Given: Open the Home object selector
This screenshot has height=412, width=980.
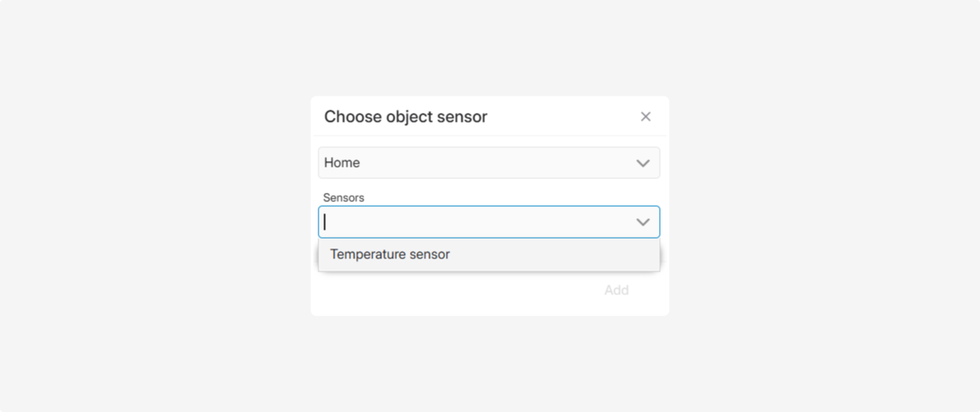Looking at the screenshot, I should (489, 163).
